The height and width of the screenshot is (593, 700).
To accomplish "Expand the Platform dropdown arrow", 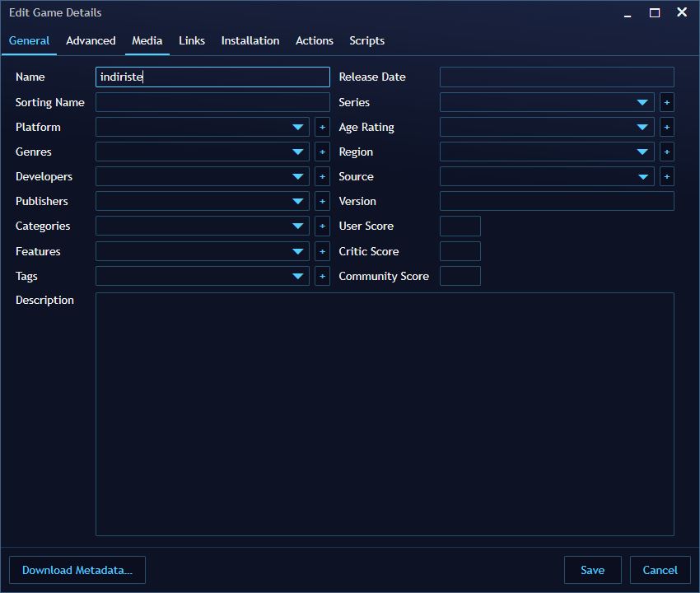I will tap(298, 128).
